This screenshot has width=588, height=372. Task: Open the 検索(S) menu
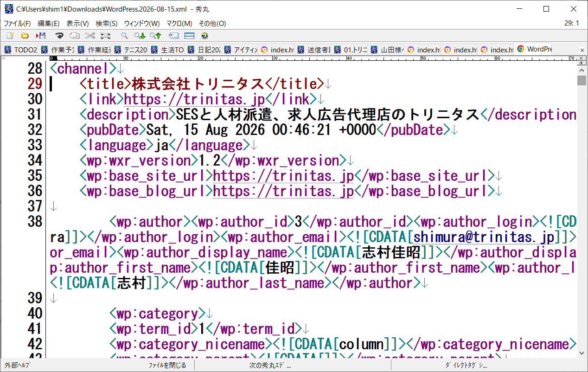107,23
